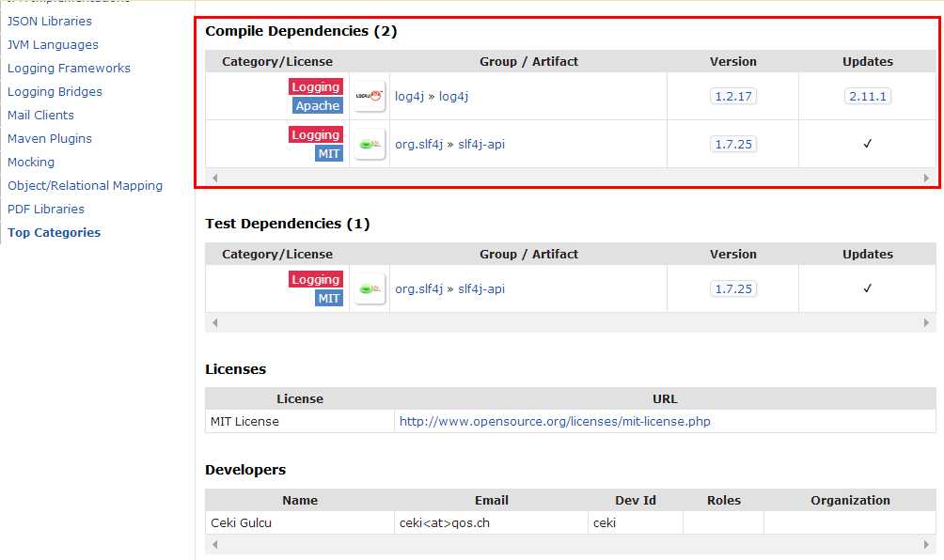Click the 2.11.1 update version
Viewport: 944px width, 560px height.
(868, 96)
